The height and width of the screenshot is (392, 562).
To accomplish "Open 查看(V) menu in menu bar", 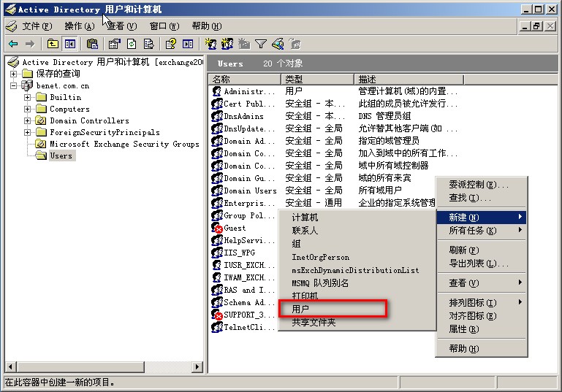I will [121, 26].
